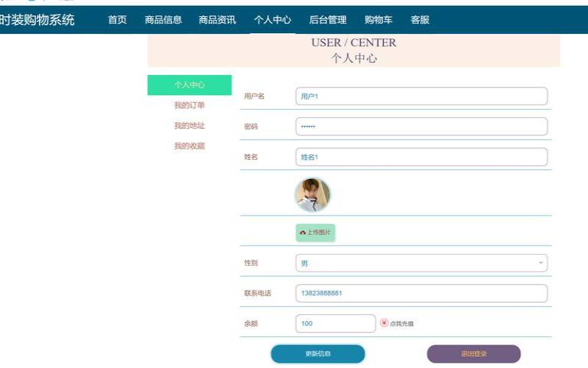Select the green 个人中心 sidebar item

(190, 85)
